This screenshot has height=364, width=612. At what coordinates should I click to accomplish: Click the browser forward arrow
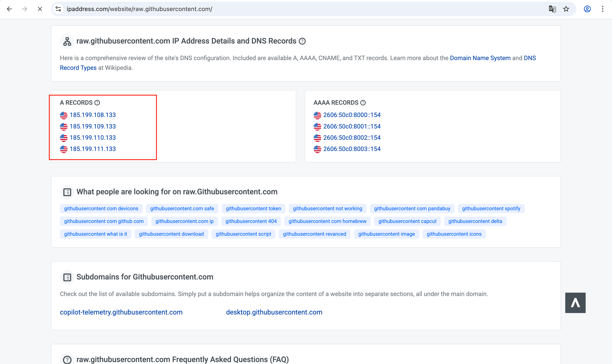click(x=24, y=9)
